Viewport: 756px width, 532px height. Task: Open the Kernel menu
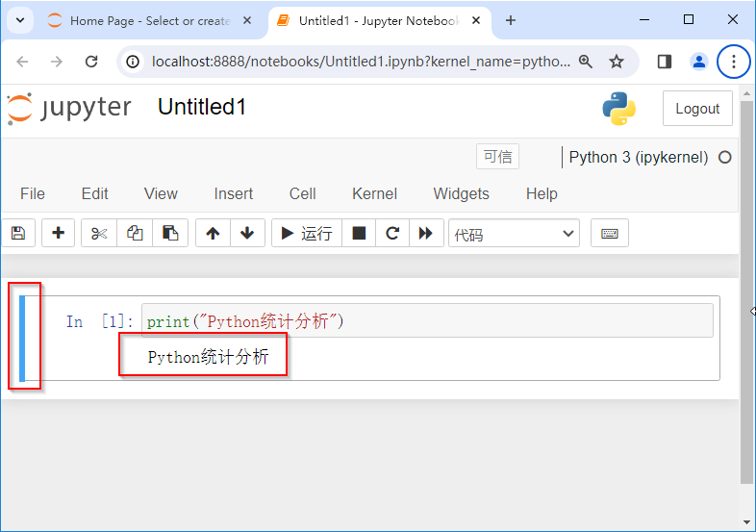(x=374, y=193)
